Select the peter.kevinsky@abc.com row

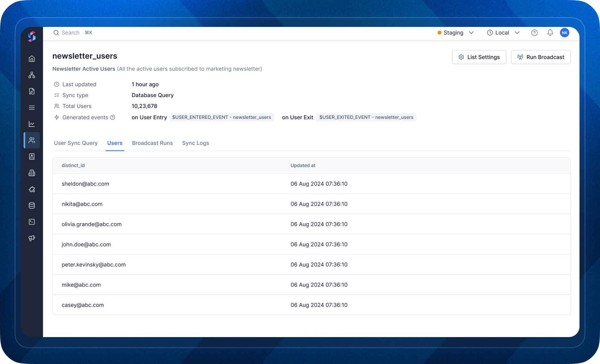(312, 264)
